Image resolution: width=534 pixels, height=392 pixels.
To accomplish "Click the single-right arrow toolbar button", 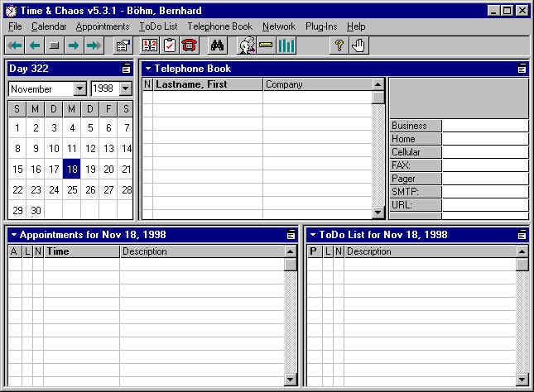I will click(x=74, y=45).
